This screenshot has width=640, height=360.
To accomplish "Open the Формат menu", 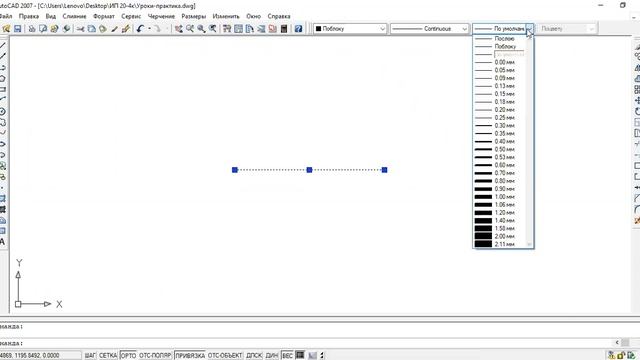I will 104,16.
